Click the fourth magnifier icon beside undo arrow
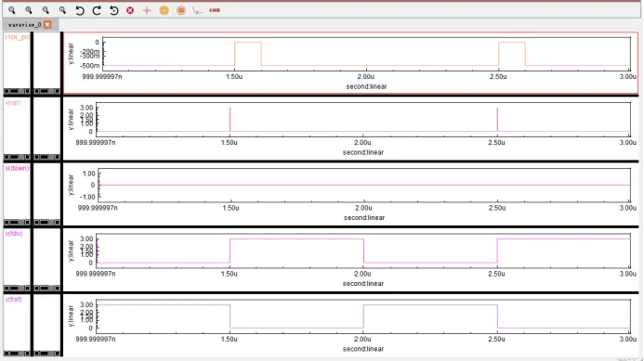This screenshot has height=361, width=644. [x=62, y=10]
